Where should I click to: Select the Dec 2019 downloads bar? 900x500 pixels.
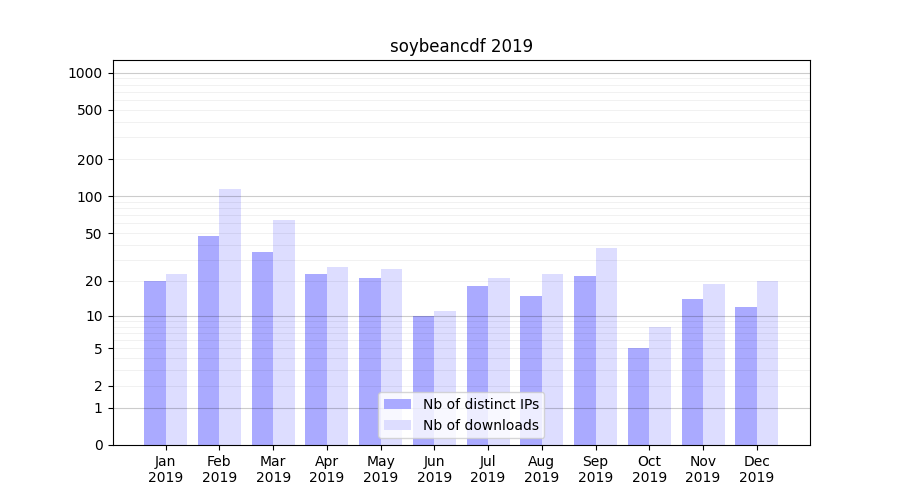point(767,362)
